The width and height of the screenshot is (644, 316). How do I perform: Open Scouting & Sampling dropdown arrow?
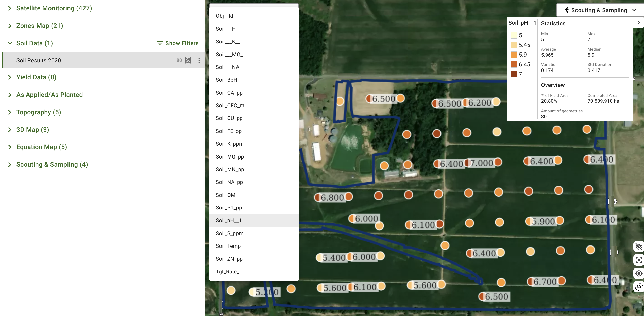click(634, 10)
